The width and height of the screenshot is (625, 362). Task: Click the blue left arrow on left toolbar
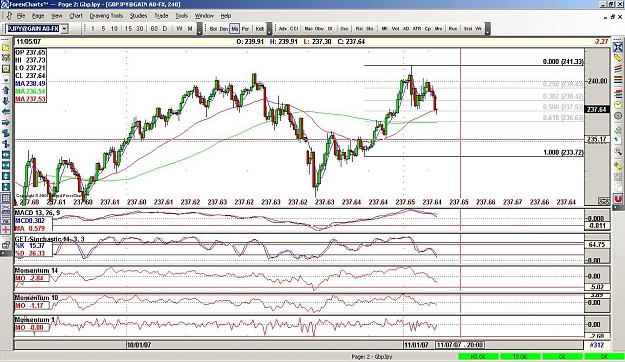[x=6, y=112]
